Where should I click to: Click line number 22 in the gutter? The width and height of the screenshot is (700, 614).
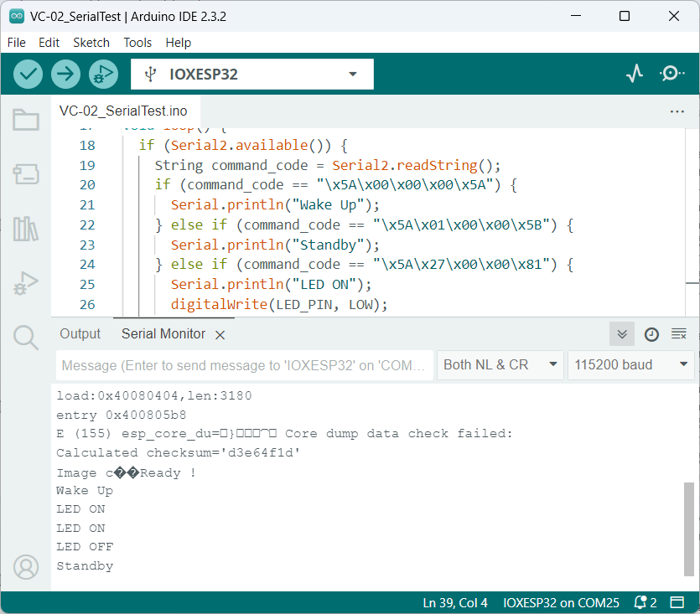(x=87, y=224)
